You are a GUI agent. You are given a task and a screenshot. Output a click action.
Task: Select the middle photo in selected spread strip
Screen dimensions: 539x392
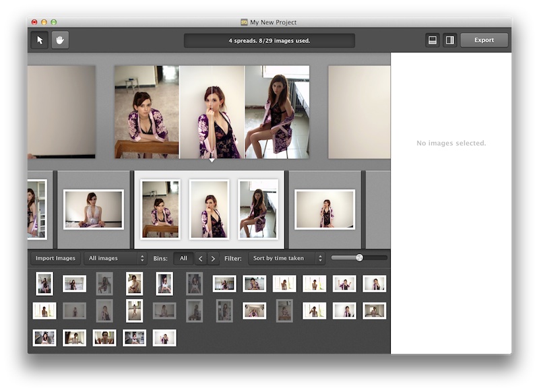coord(209,209)
